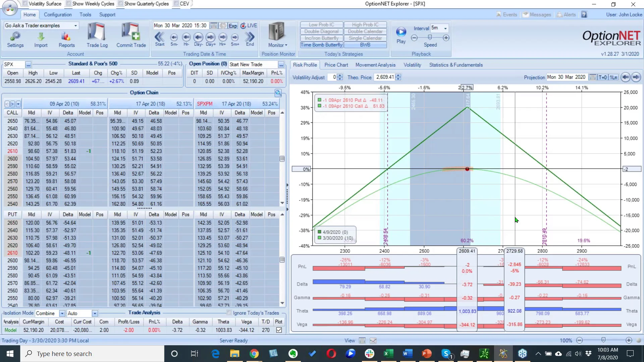
Task: Click the Theo. Price input field
Action: point(385,77)
